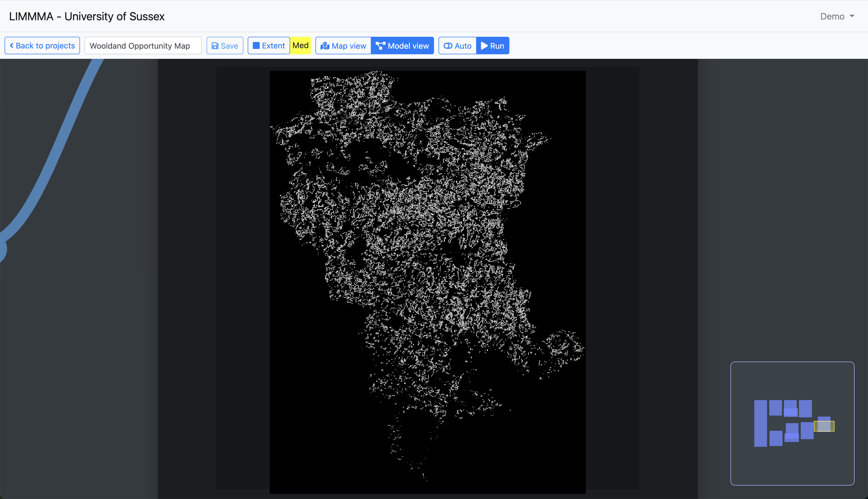Click the Run play triangle icon
The width and height of the screenshot is (868, 499).
point(484,46)
